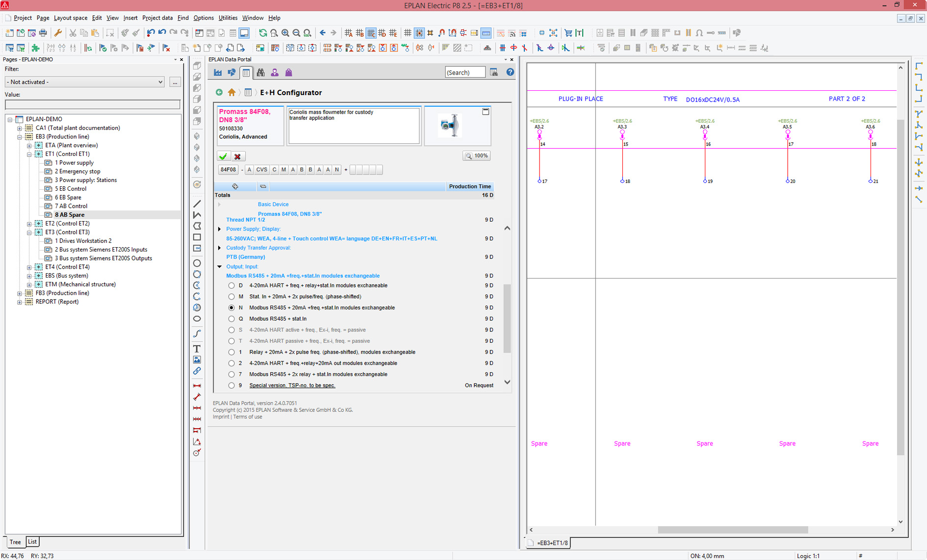Click the print icon in main toolbar
This screenshot has height=560, width=927.
(x=43, y=33)
